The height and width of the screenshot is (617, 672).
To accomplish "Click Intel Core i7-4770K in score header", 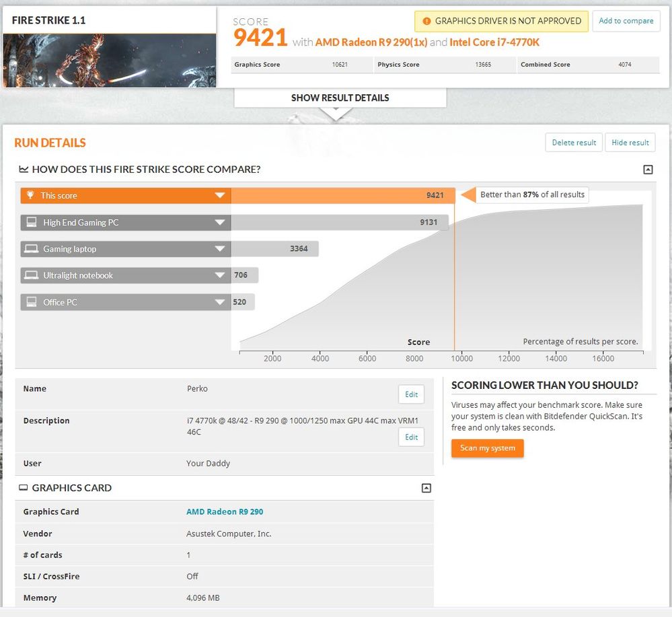I will [x=494, y=42].
